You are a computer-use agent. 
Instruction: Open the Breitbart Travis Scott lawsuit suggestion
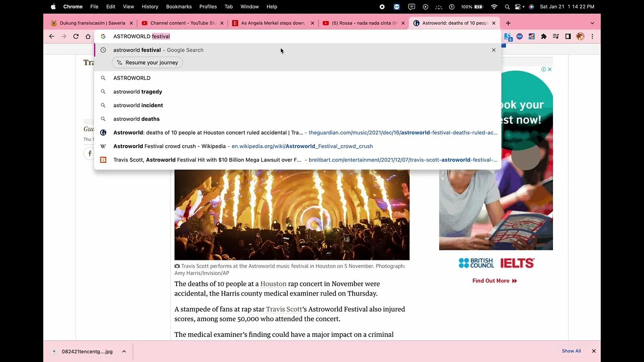point(297,160)
